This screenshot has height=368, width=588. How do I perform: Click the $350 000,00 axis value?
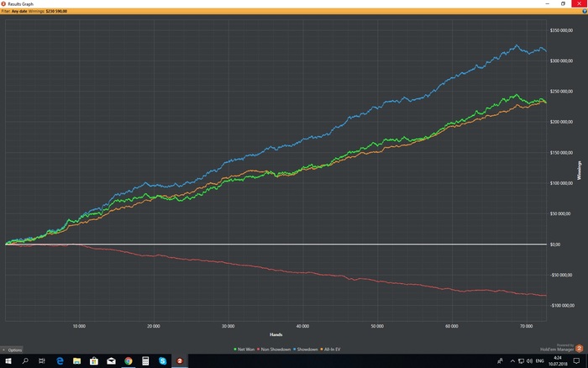pos(561,30)
